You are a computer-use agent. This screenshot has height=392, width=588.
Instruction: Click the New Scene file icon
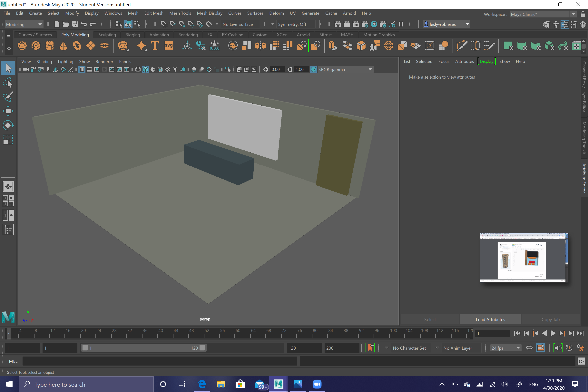(57, 24)
